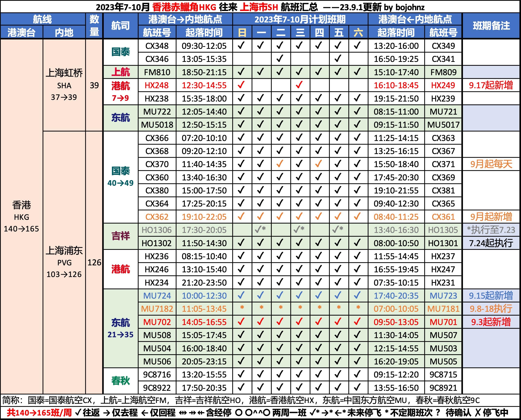Select the 六 weekday header
Image resolution: width=521 pixels, height=420 pixels.
358,32
